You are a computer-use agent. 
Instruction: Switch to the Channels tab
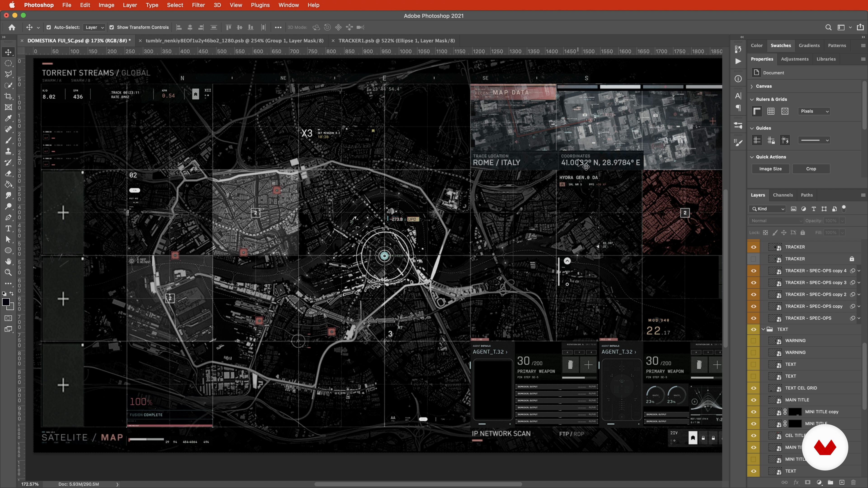[783, 195]
